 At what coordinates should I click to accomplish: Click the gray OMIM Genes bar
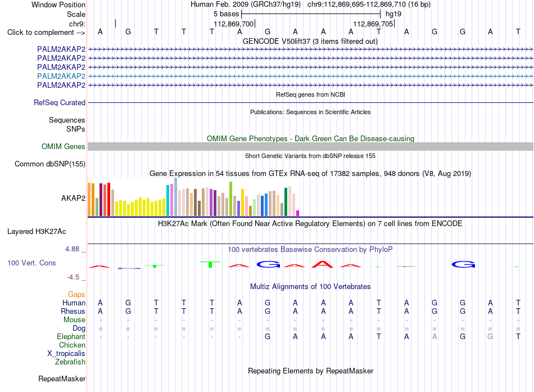click(x=310, y=147)
